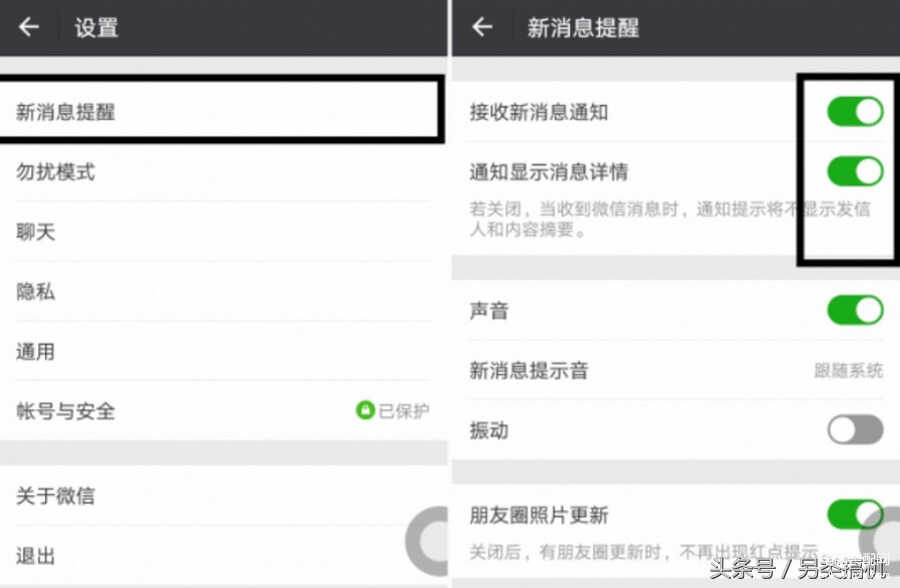The image size is (900, 588).
Task: Go back from the 设置 screen
Action: coord(29,27)
